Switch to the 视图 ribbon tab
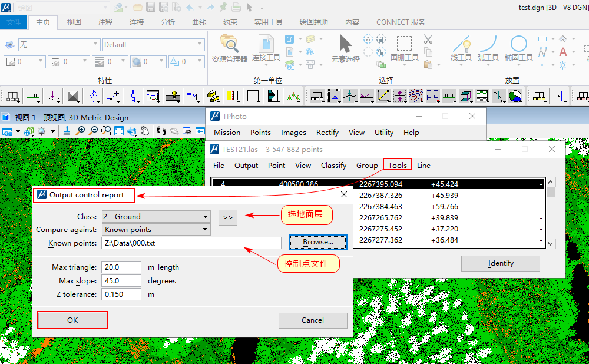The image size is (589, 364). [x=74, y=22]
